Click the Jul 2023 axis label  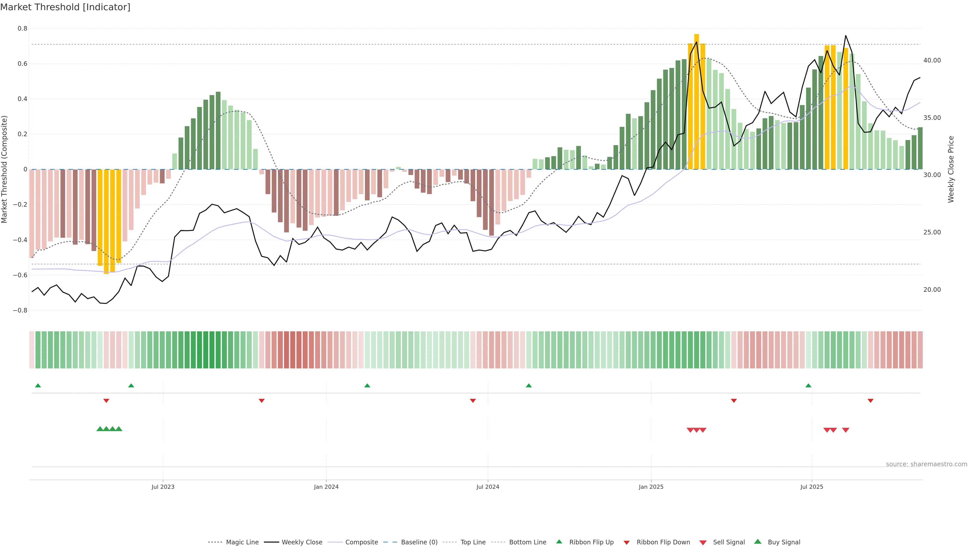(163, 487)
